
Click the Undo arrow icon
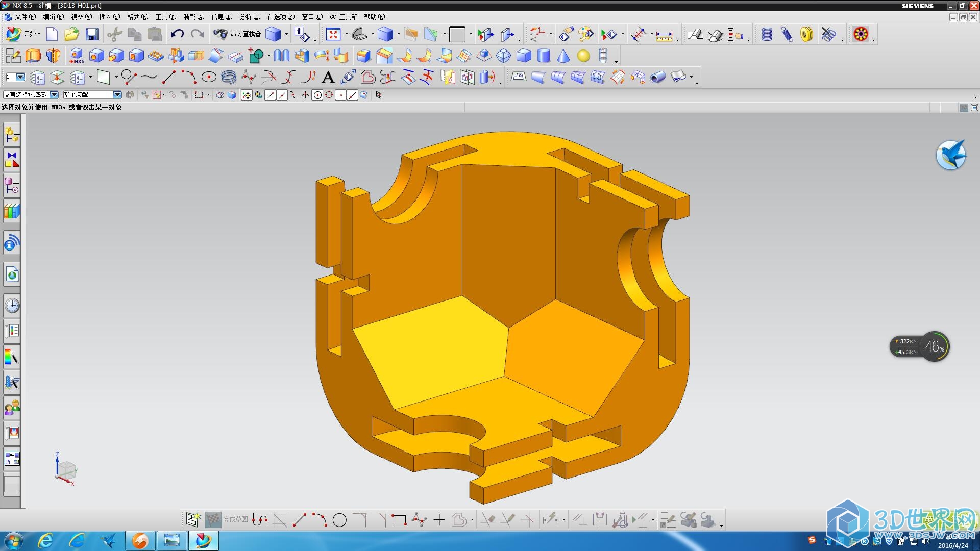tap(177, 34)
